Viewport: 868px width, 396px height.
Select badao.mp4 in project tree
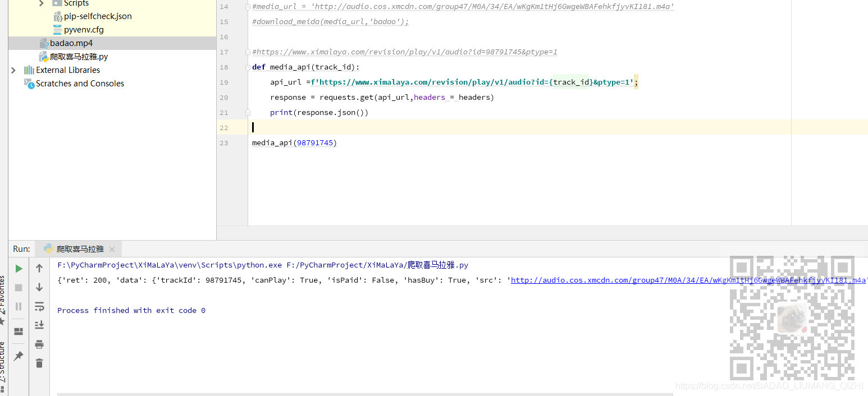click(x=71, y=43)
